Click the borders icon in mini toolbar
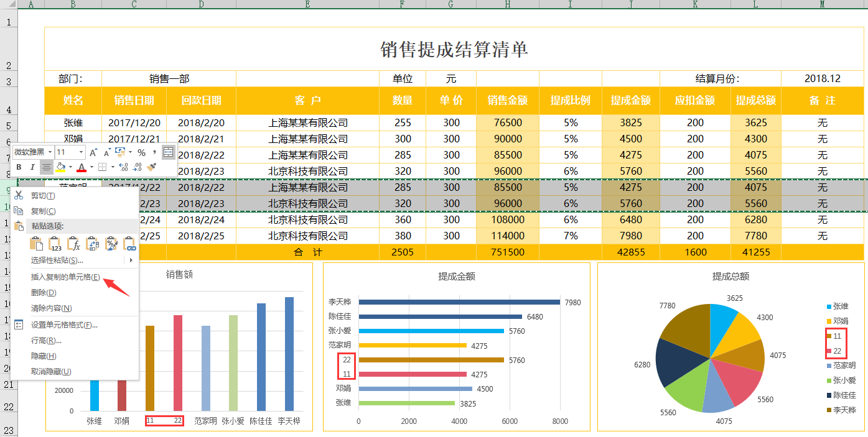868x437 pixels. (x=102, y=167)
